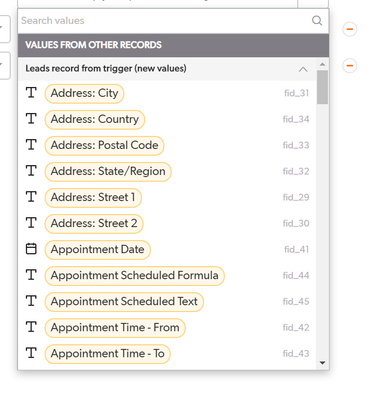Viewport: 383px width, 400px height.
Task: Pick the Appointment Time - From value
Action: (x=115, y=327)
